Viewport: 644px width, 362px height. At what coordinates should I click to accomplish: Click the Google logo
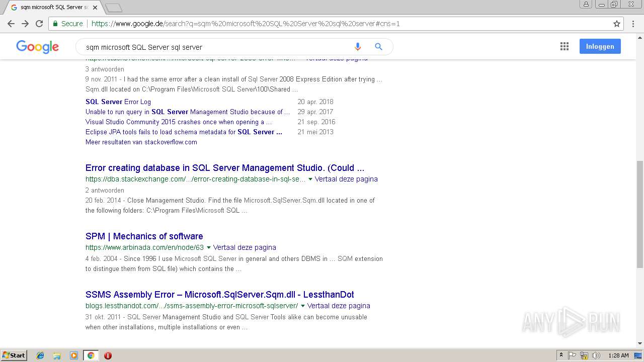38,47
